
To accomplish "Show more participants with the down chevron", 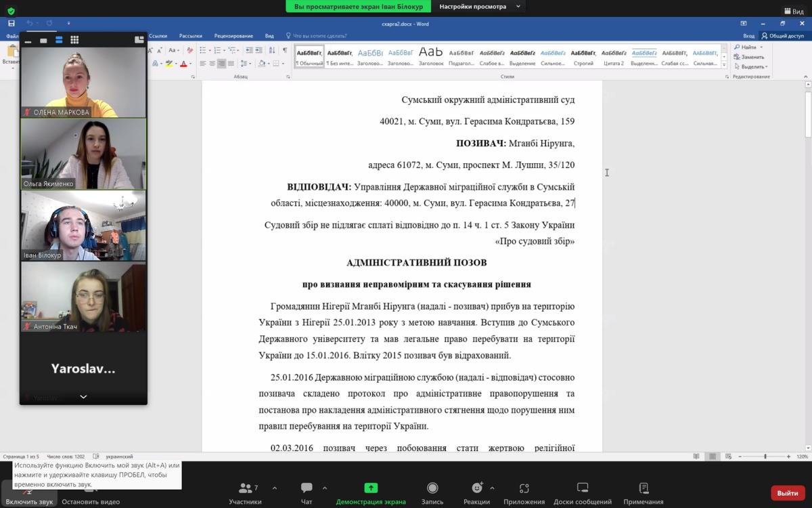I will (x=83, y=397).
